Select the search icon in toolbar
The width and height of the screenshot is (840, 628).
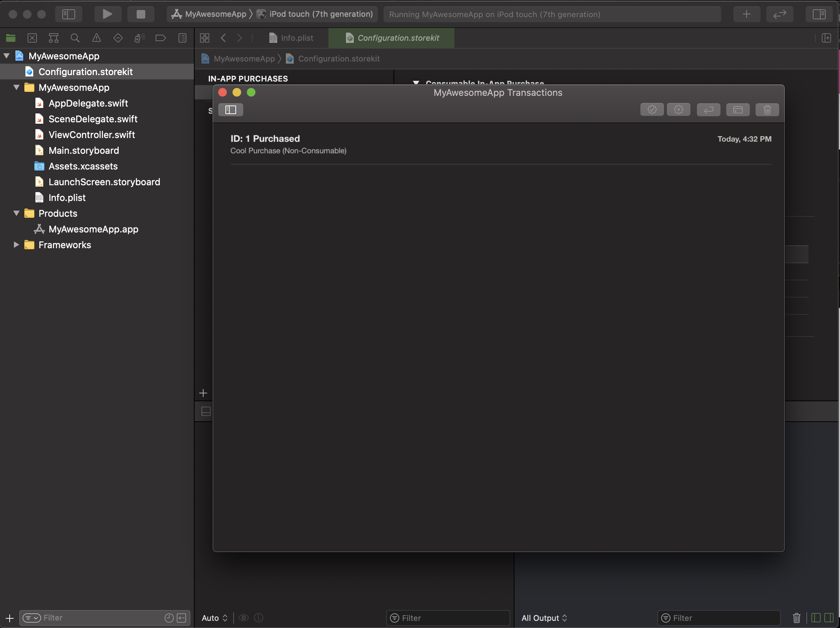pos(74,38)
